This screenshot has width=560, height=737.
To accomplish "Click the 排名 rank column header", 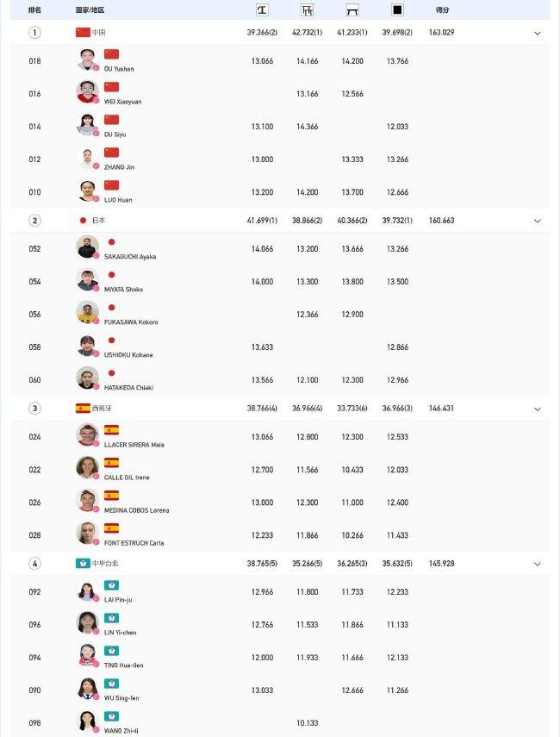I will [34, 9].
